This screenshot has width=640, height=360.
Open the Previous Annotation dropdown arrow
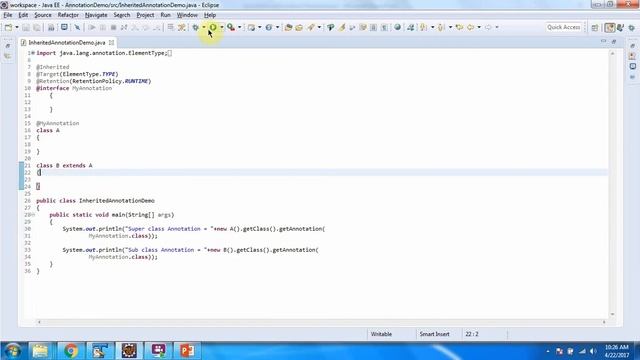(450, 27)
